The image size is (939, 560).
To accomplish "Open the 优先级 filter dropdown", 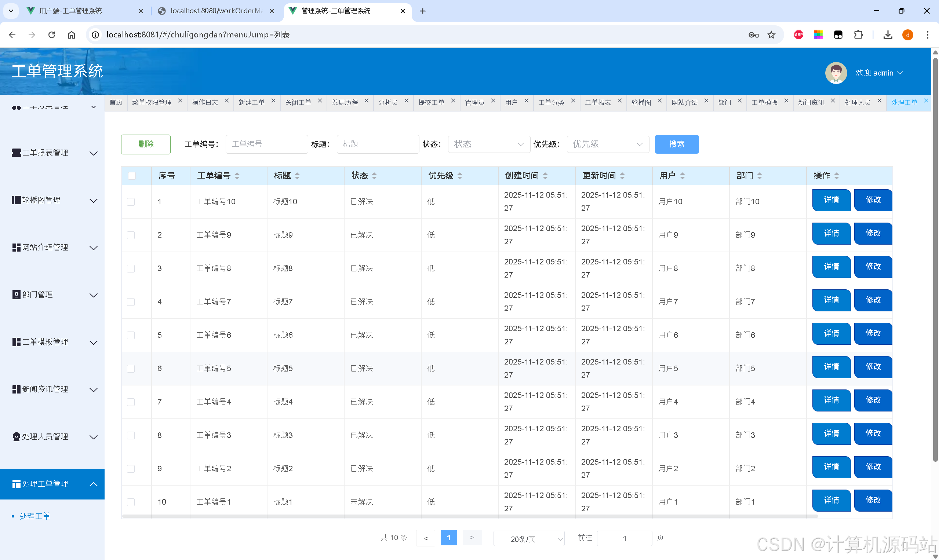I will coord(608,144).
